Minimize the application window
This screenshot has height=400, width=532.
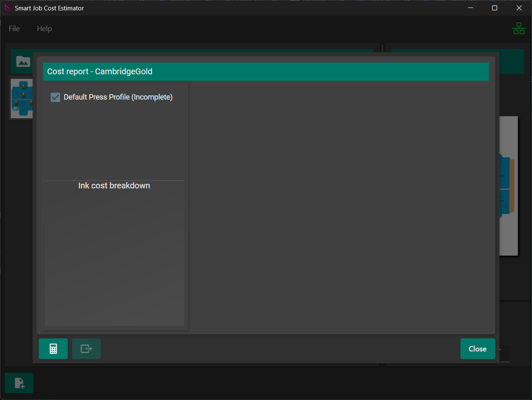tap(471, 8)
